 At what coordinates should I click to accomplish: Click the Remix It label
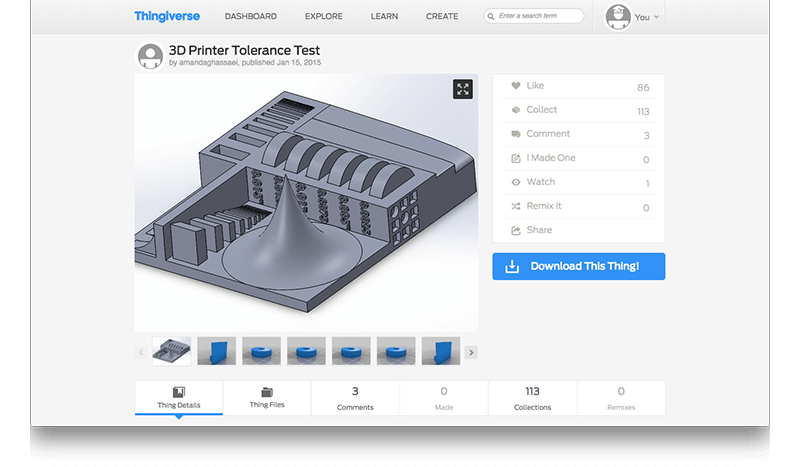(544, 206)
